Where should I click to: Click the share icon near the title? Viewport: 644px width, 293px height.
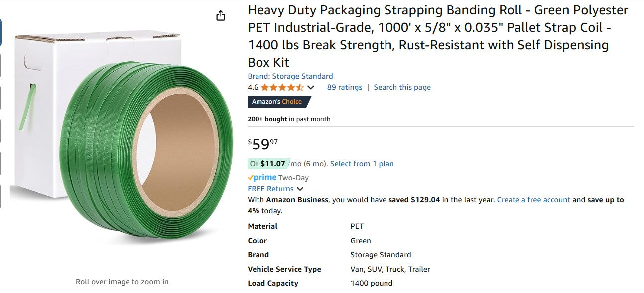[221, 15]
